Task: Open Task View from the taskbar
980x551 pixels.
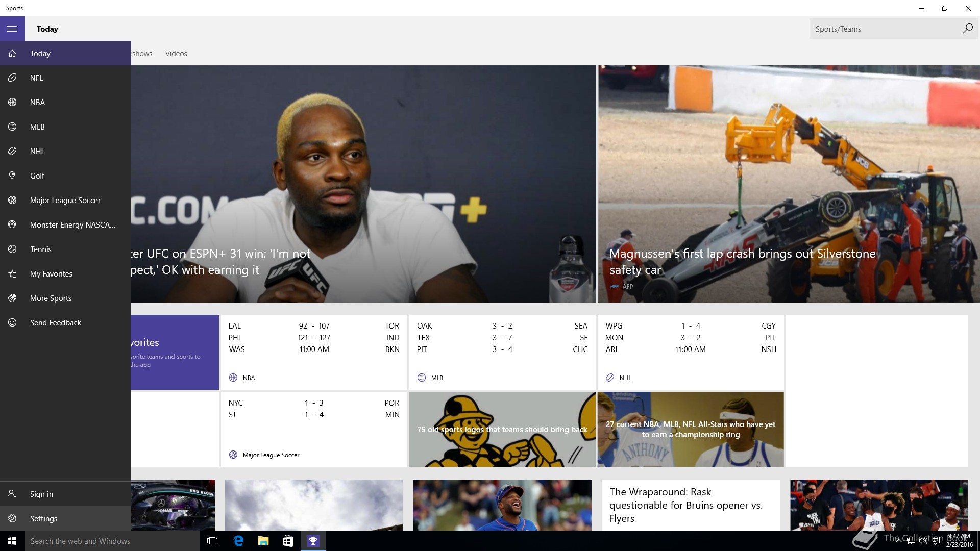Action: point(212,541)
